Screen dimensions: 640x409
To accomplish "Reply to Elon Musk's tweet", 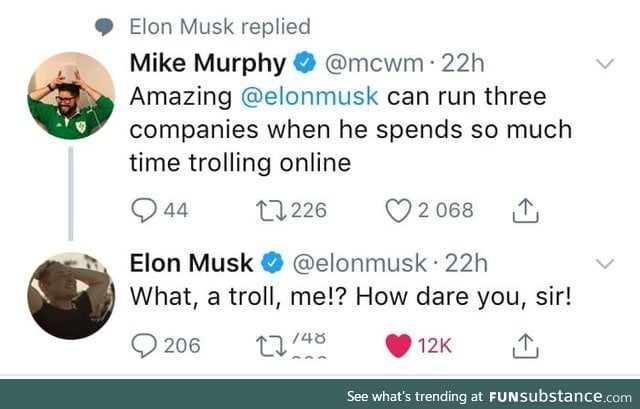I will (x=146, y=345).
